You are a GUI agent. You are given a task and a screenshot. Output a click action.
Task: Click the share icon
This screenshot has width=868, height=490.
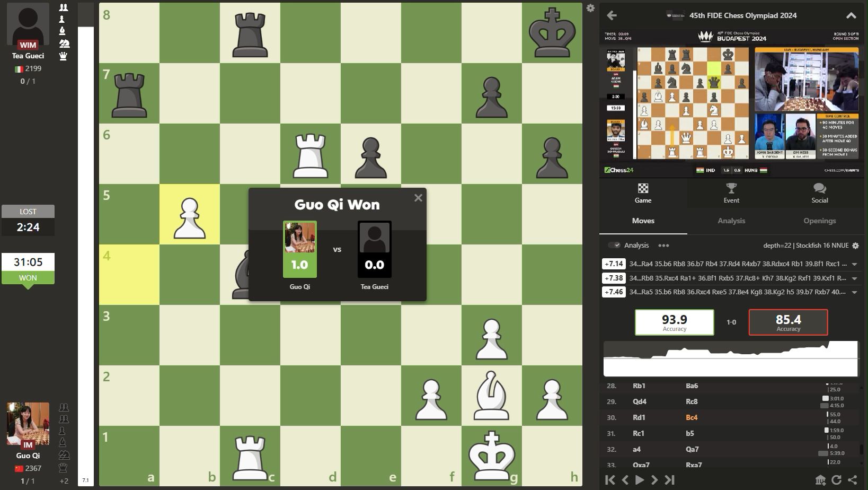[852, 480]
